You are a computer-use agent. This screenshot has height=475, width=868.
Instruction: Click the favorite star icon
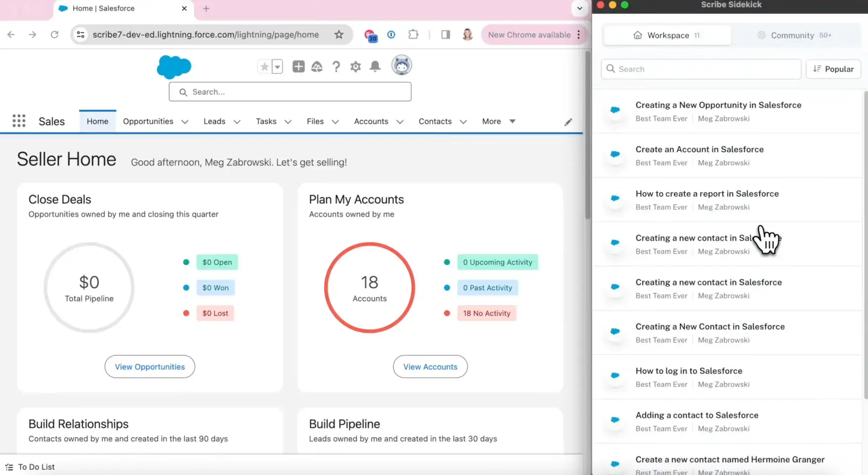click(264, 66)
